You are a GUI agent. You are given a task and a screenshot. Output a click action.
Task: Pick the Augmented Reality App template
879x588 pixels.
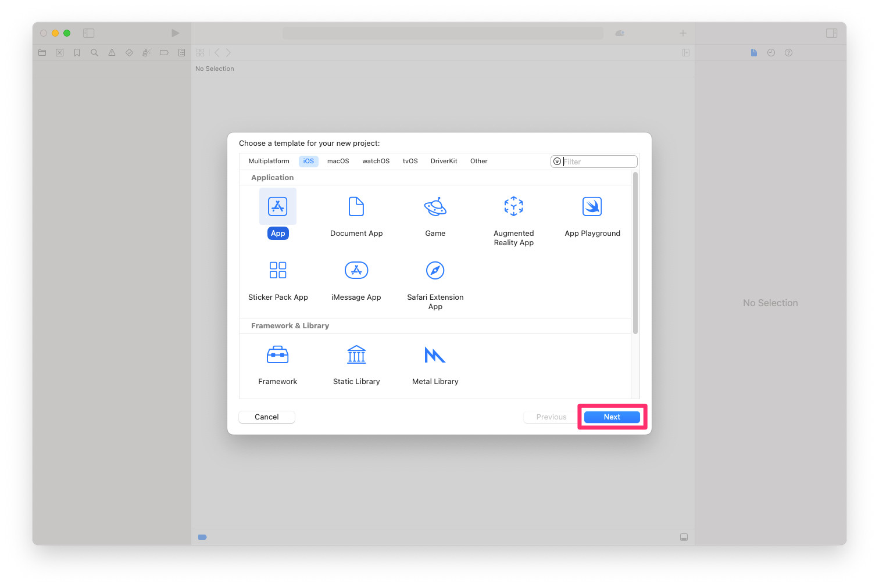pos(514,207)
